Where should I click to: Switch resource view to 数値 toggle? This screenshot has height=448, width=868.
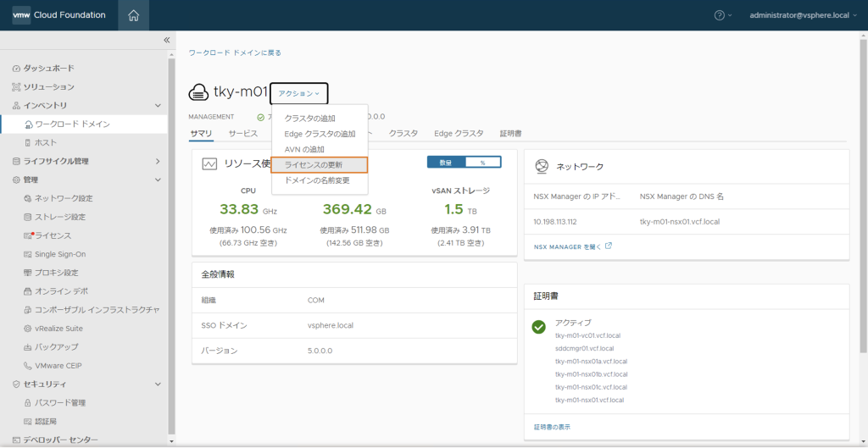(x=445, y=162)
